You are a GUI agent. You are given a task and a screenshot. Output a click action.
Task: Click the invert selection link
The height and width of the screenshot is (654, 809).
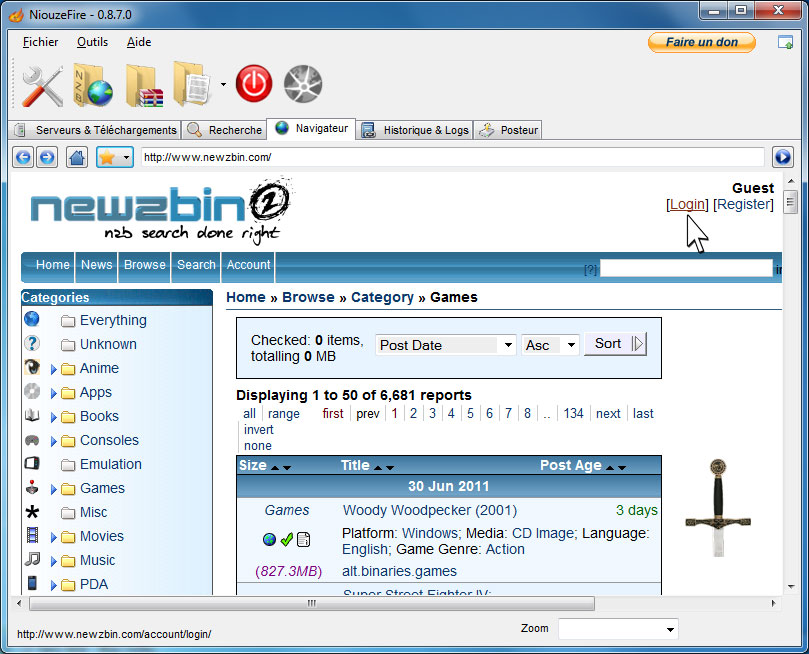(x=258, y=430)
